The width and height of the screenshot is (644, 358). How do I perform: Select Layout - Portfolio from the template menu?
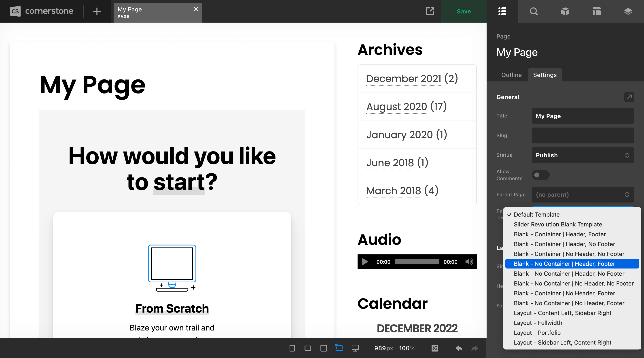coord(537,333)
